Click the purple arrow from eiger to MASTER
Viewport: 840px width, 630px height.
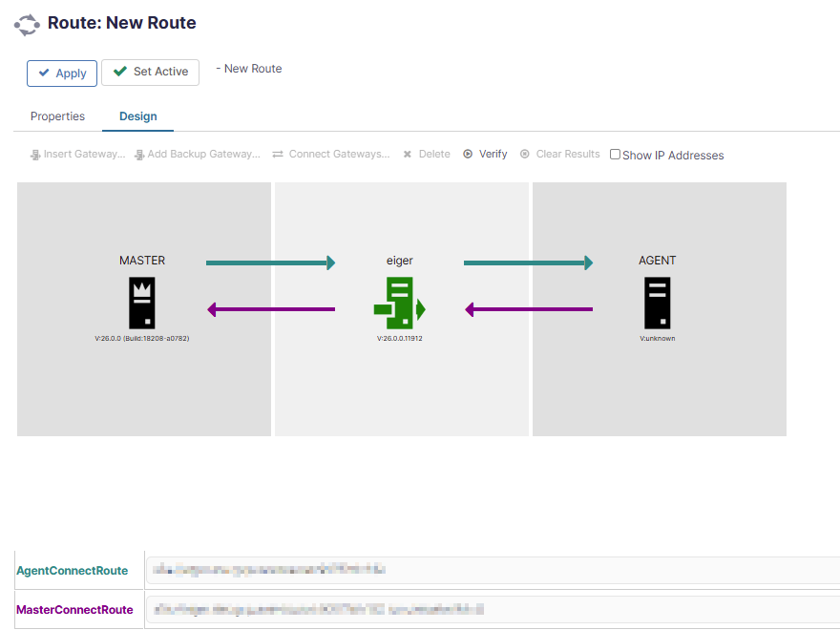[x=271, y=309]
